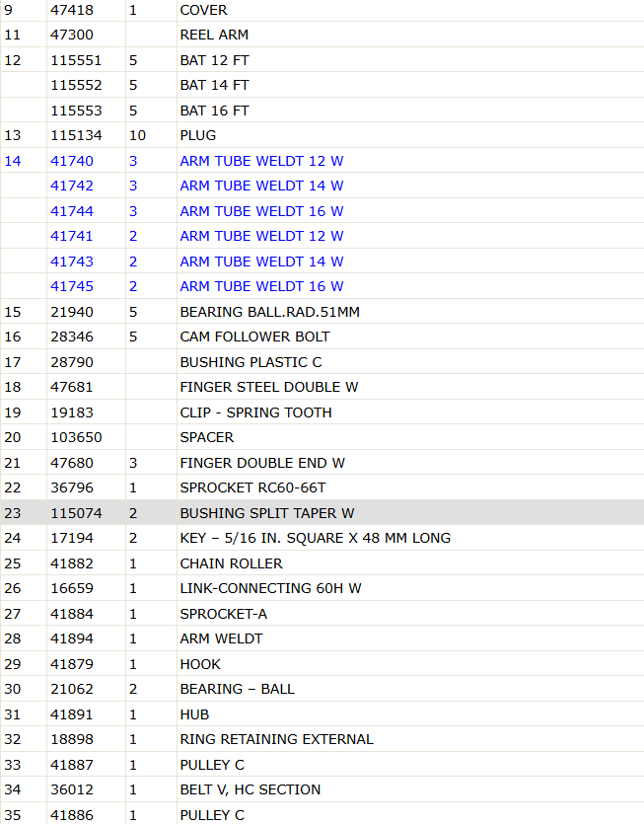Select the SPROCKET RC60-66T row
This screenshot has height=824, width=644.
322,487
